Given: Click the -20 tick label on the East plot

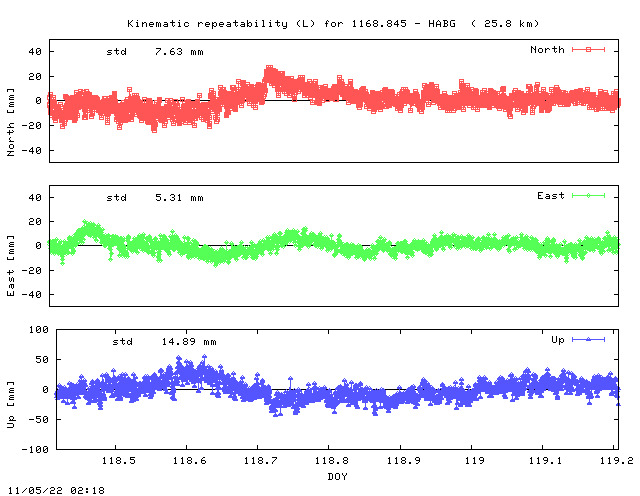Looking at the screenshot, I should pyautogui.click(x=31, y=270).
